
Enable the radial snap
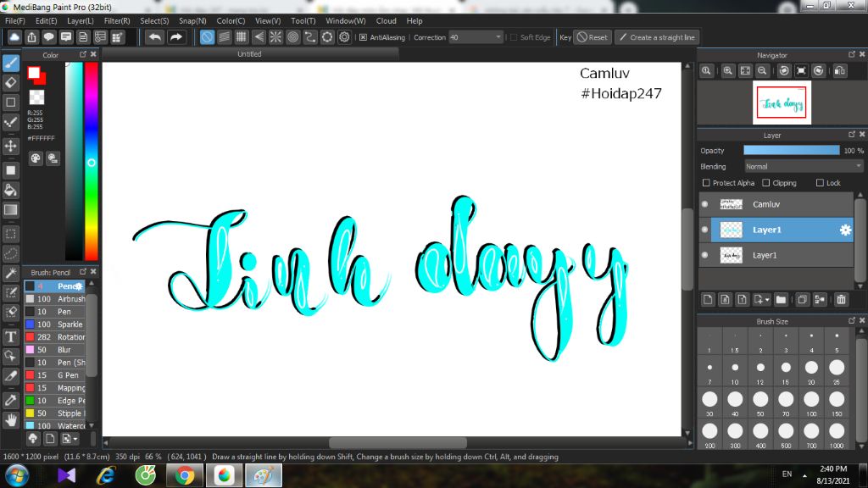(x=275, y=37)
